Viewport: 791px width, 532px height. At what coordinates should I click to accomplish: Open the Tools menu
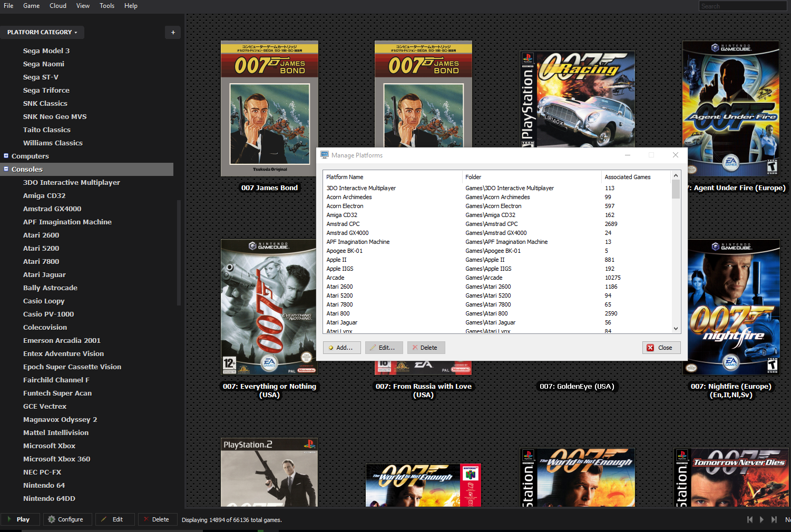[107, 6]
